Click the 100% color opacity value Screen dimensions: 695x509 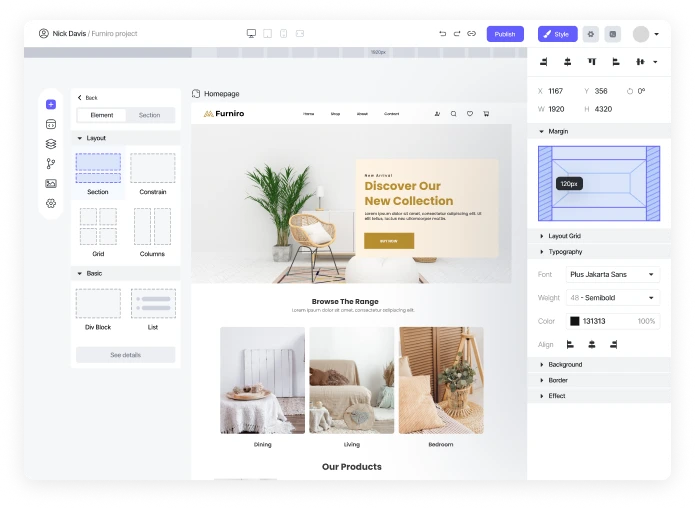(646, 321)
